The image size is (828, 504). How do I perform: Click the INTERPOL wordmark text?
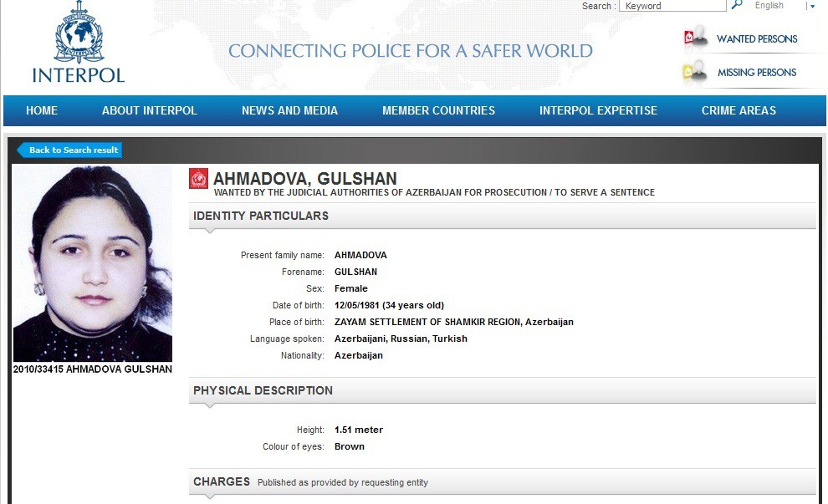pos(79,75)
